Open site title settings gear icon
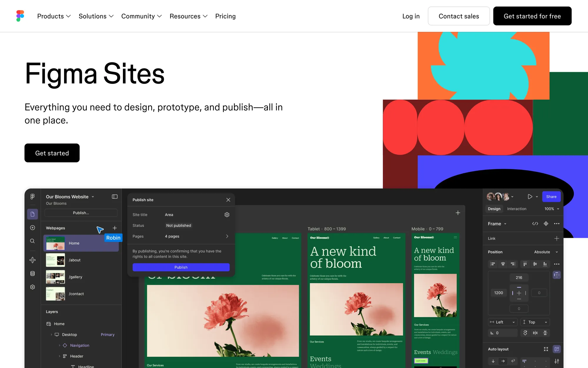Viewport: 588px width, 368px height. tap(227, 215)
